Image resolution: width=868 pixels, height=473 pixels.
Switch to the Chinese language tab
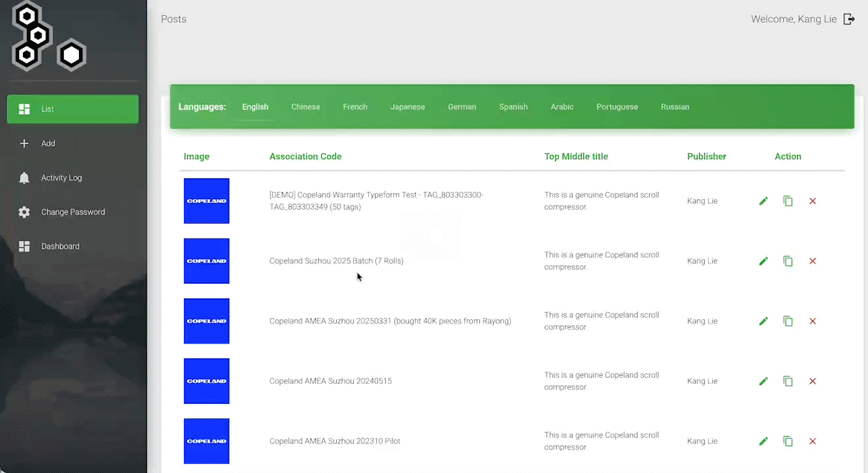[x=306, y=106]
